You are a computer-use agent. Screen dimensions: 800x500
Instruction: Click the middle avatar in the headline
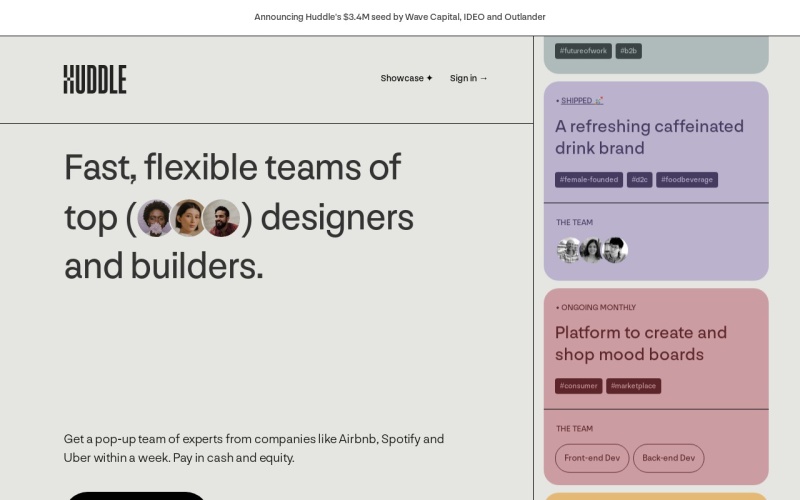click(x=188, y=217)
